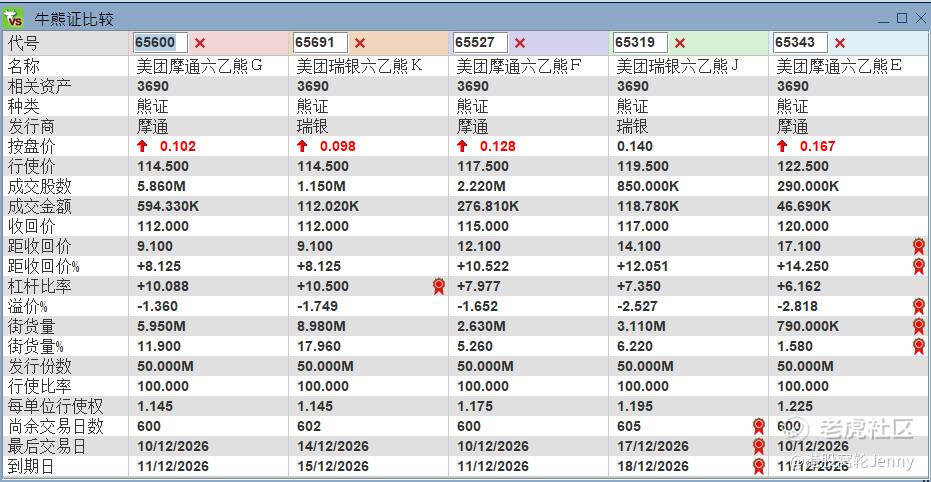Click warrant name 美团摩通六乙熊E
The width and height of the screenshot is (931, 482).
click(x=839, y=66)
